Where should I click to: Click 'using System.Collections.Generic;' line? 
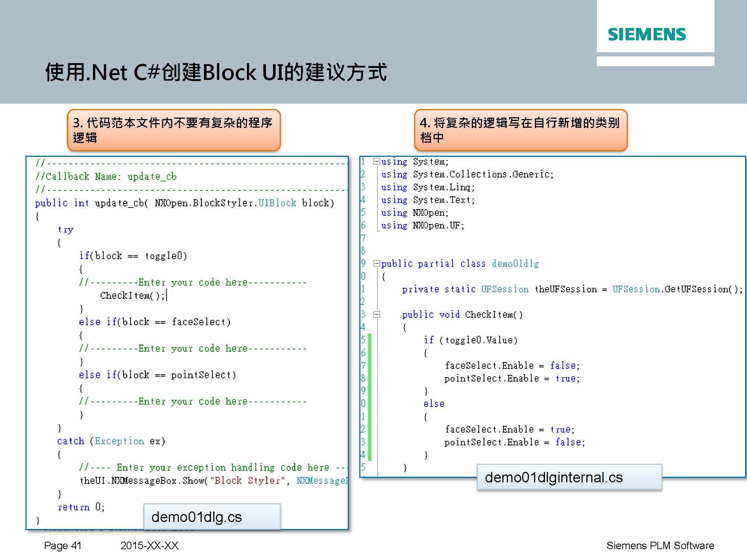[467, 174]
